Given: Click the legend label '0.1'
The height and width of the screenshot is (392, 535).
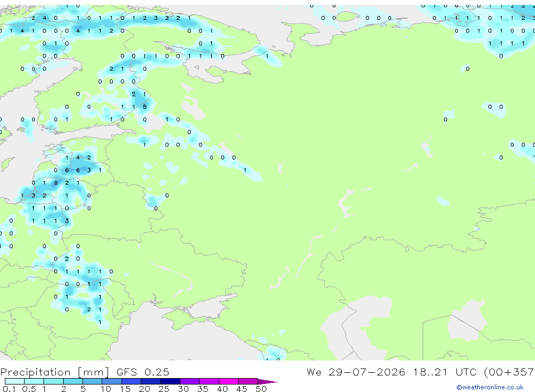Looking at the screenshot, I should [9, 389].
